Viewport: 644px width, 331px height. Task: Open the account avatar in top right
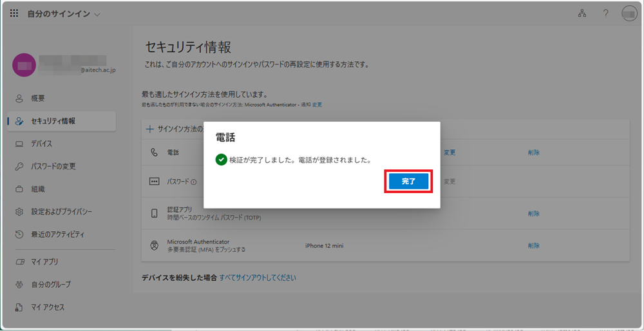(629, 14)
